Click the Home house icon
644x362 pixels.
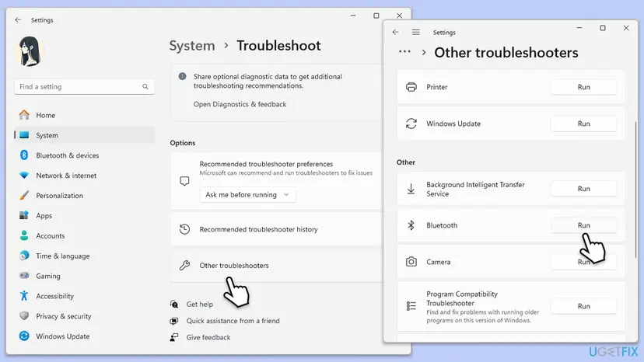click(x=24, y=115)
